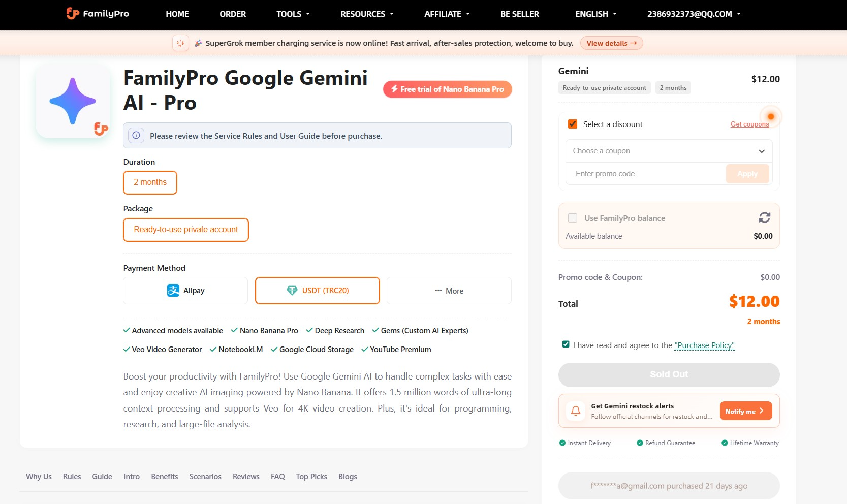Enable the Use FamilyPro balance checkbox

coord(573,218)
